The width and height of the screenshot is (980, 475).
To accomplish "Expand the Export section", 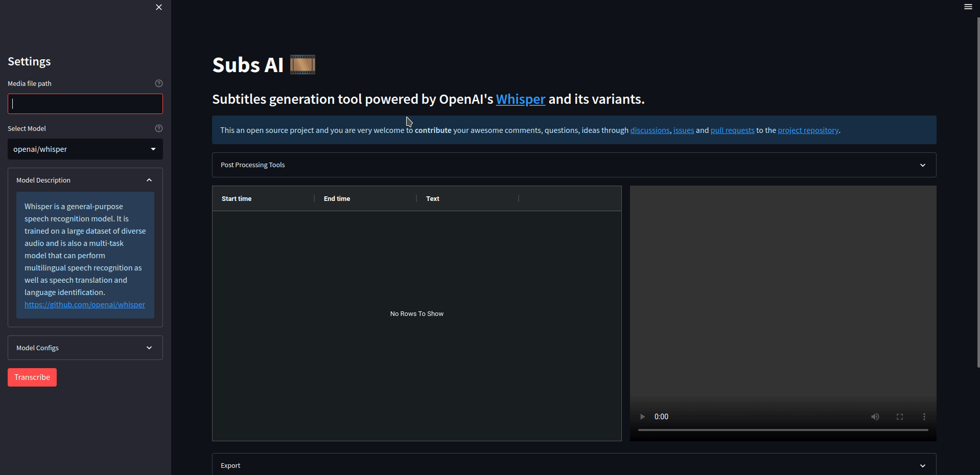I will pos(574,465).
